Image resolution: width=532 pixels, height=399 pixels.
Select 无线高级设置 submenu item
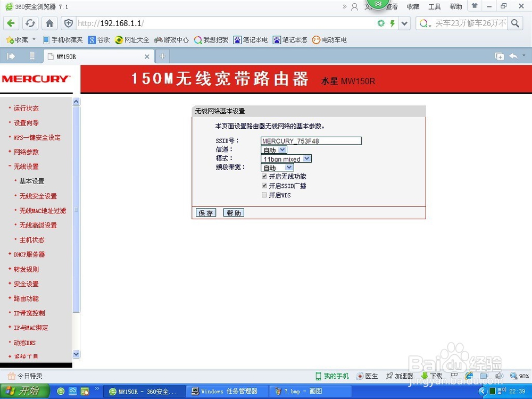(38, 225)
